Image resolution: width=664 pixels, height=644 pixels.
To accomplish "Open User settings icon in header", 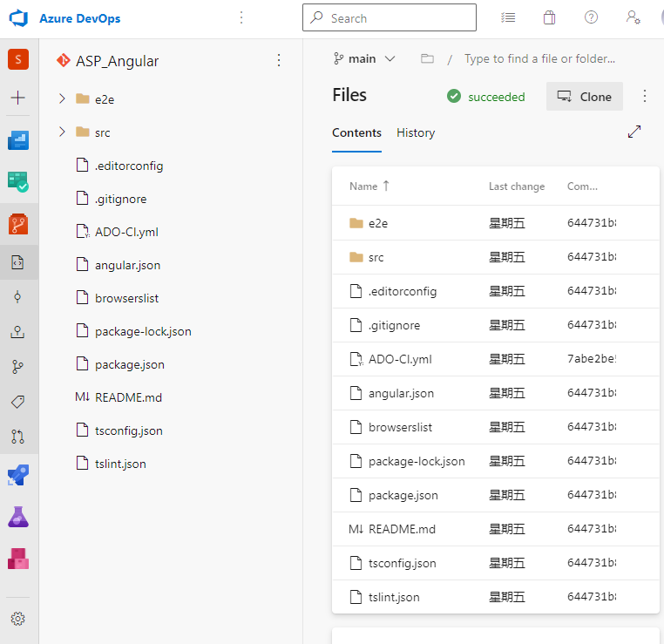I will (x=634, y=17).
